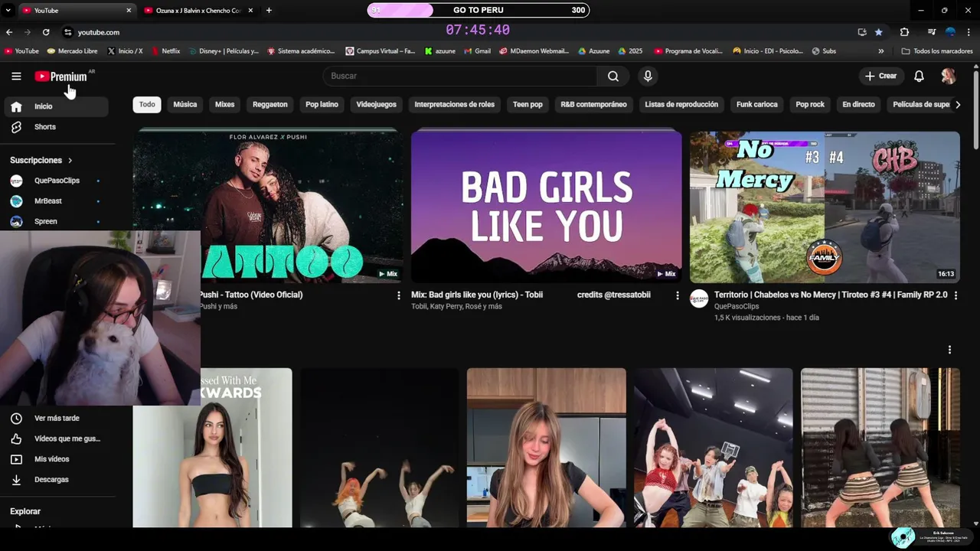Click the youtube.com address bar
980x551 pixels.
click(x=459, y=32)
